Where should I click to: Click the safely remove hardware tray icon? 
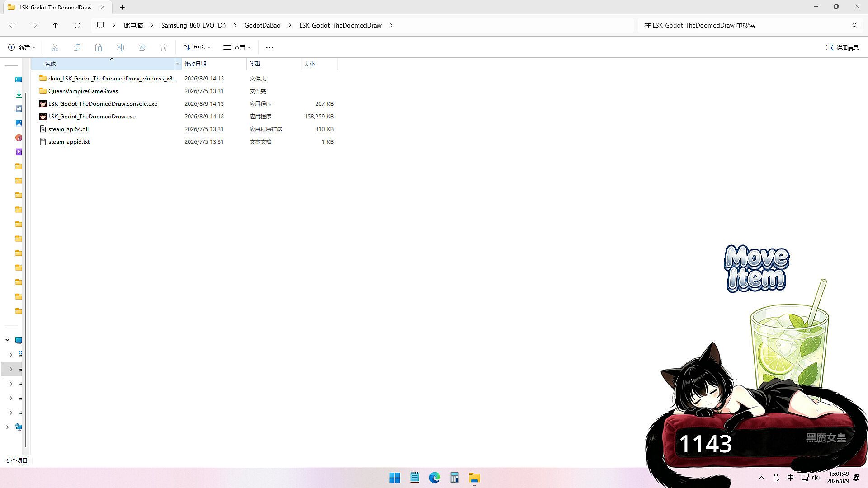click(776, 478)
